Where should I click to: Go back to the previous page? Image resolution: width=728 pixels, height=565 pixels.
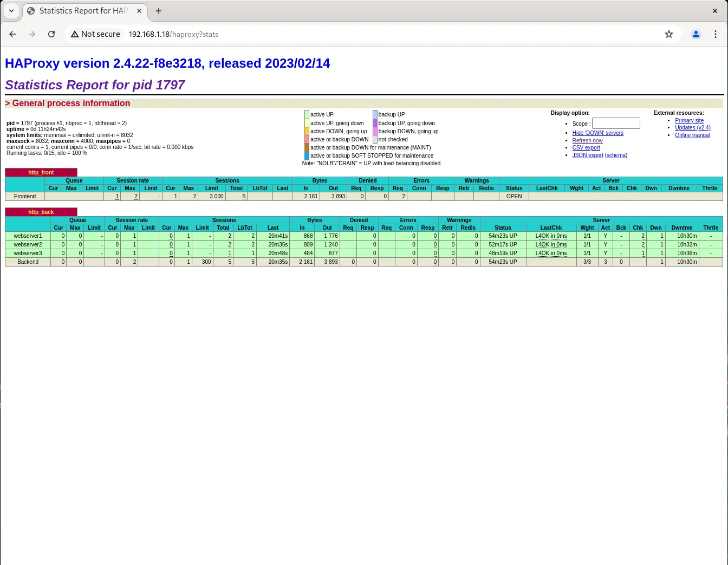(12, 34)
